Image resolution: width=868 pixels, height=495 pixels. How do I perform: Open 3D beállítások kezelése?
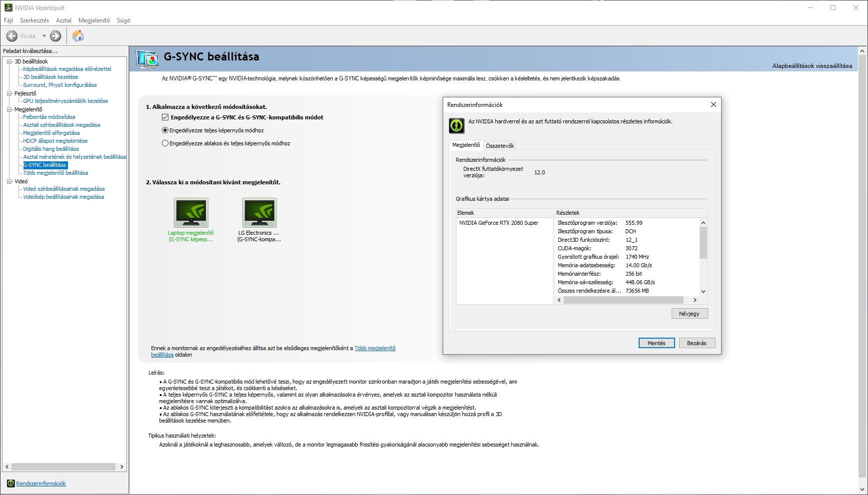50,77
